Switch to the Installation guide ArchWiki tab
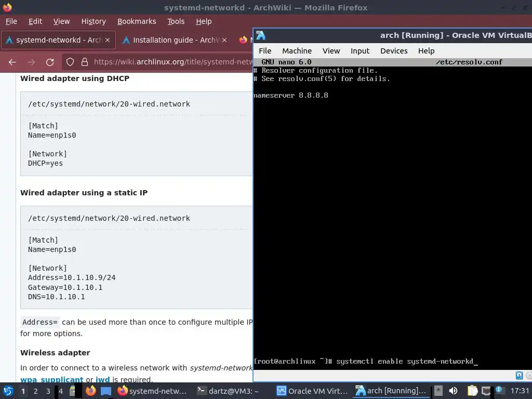The height and width of the screenshot is (399, 532). [175, 40]
